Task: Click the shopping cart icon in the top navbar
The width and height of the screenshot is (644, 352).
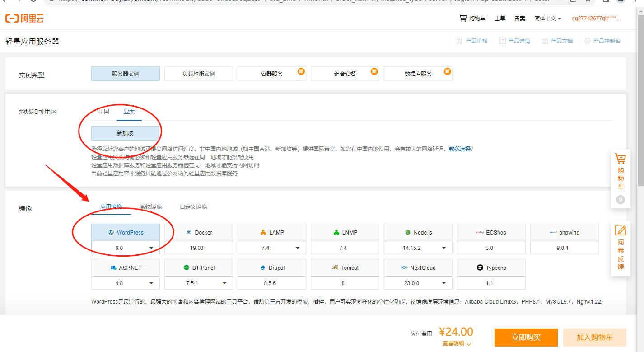Action: (x=462, y=18)
